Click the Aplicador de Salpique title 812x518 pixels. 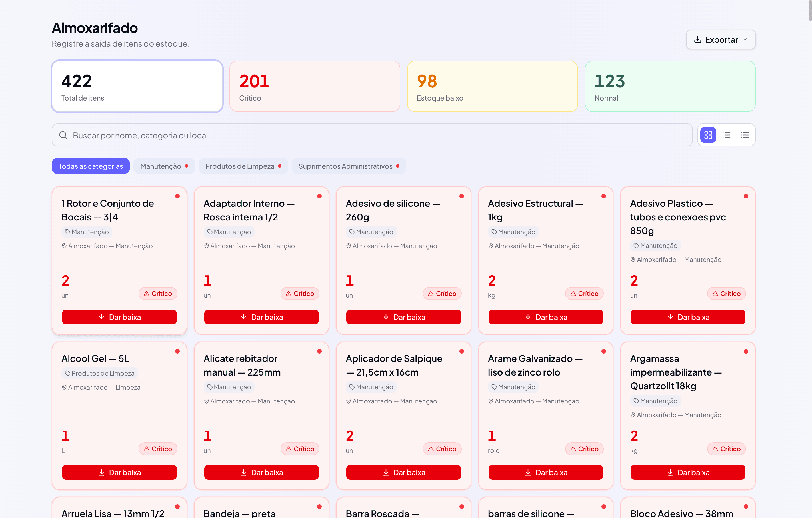pyautogui.click(x=394, y=365)
